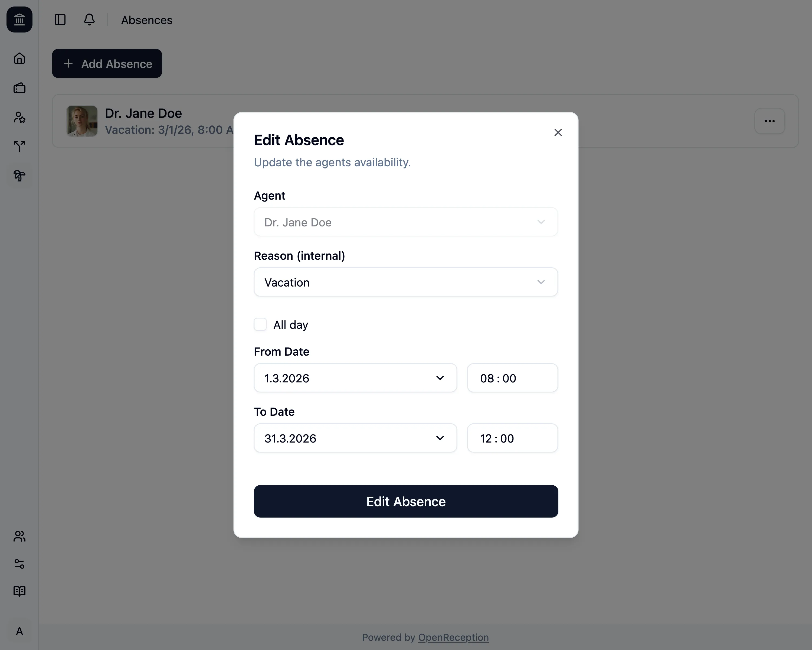This screenshot has width=812, height=650.
Task: Follow the OpenReception link
Action: click(x=453, y=637)
